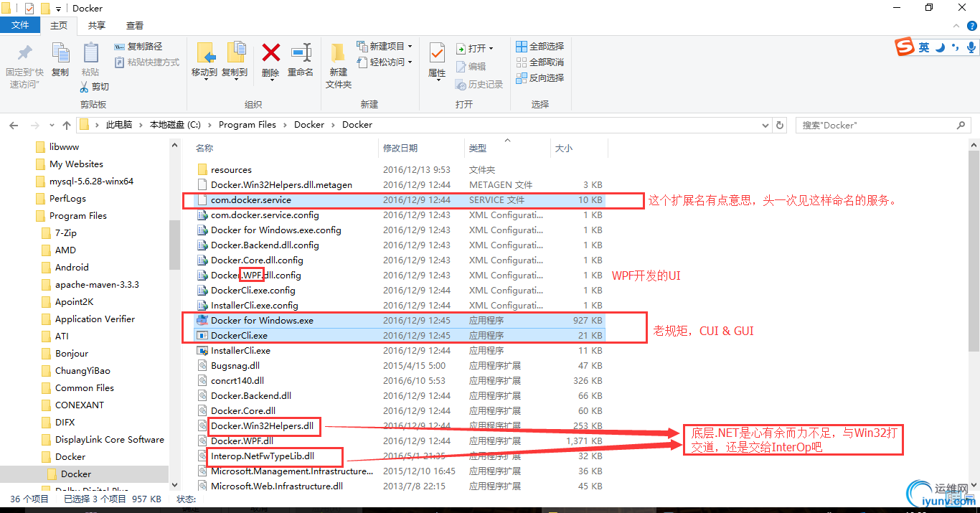Image resolution: width=980 pixels, height=513 pixels.
Task: Click Cut (剪切) scissors icon
Action: [84, 87]
